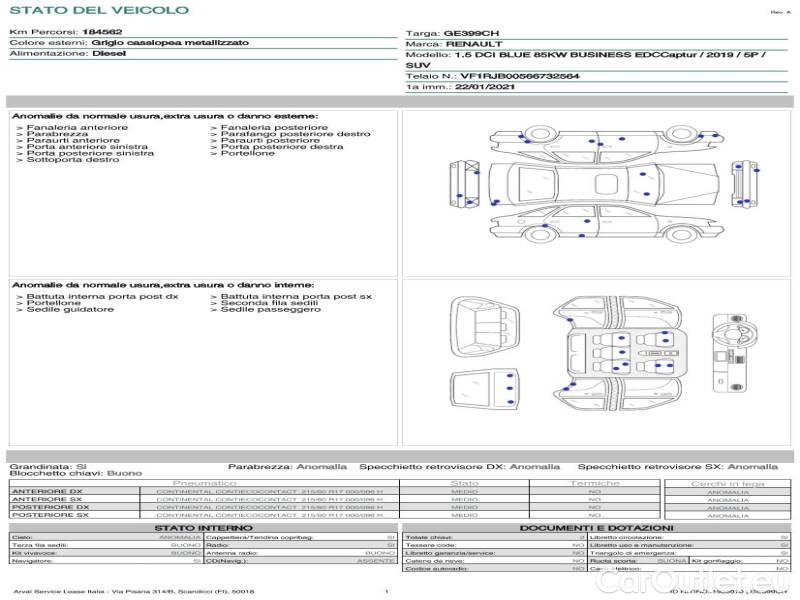Select the "Antenna radio:" row label
The image size is (800, 600).
232,553
